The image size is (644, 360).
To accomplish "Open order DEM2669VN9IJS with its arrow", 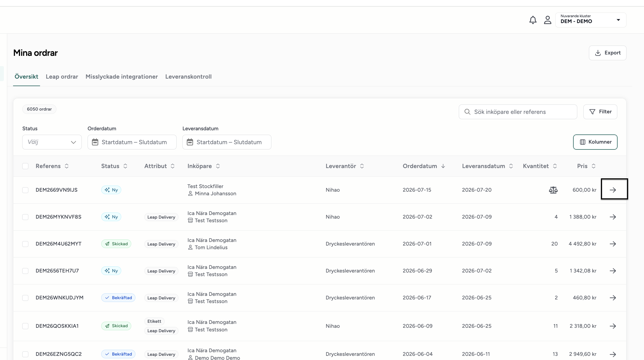I will 613,190.
